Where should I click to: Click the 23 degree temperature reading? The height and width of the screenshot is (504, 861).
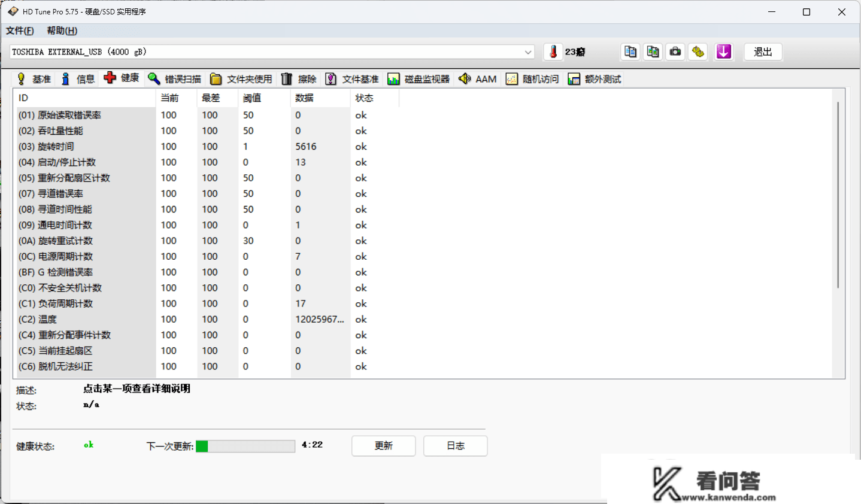coord(575,52)
